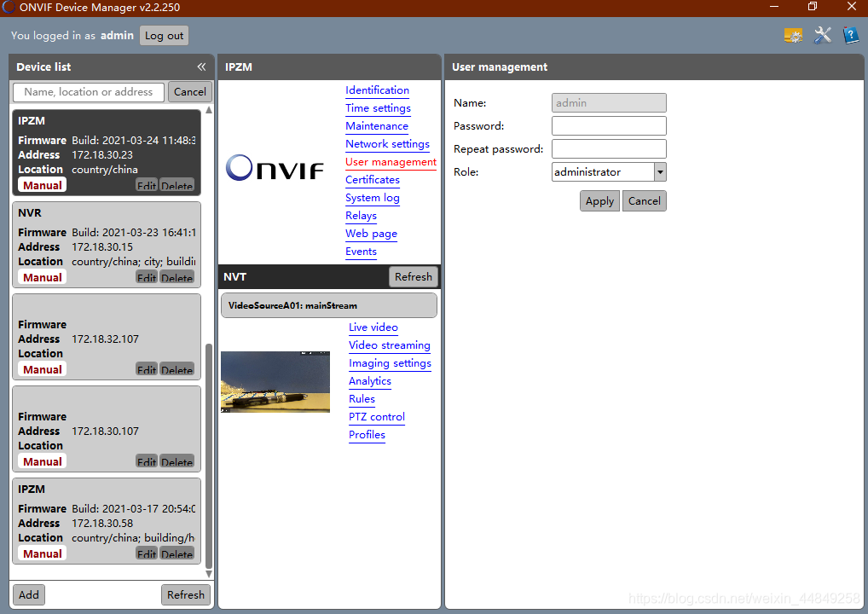Image resolution: width=868 pixels, height=614 pixels.
Task: Select the device with address 172.18.32.107
Action: [x=107, y=337]
